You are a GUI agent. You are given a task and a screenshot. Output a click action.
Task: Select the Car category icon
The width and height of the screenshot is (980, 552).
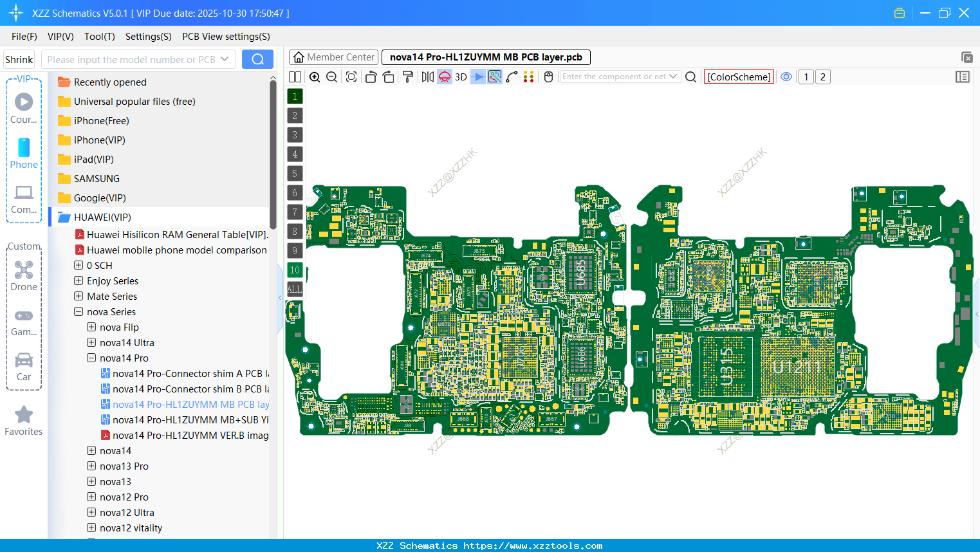24,366
